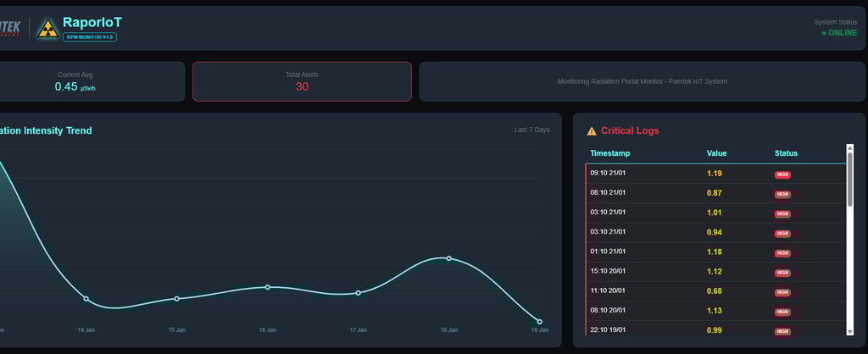This screenshot has height=354, width=868.
Task: Click the 1.01 value in Critical Logs
Action: click(714, 213)
